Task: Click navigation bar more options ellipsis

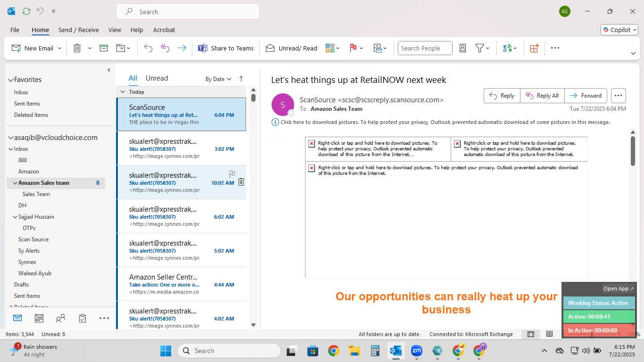Action: pos(104,319)
